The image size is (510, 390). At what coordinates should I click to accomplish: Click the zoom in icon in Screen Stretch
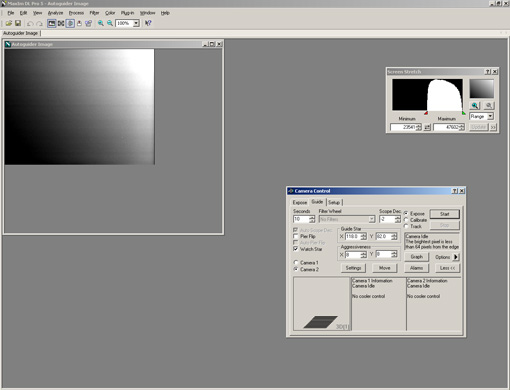[475, 106]
